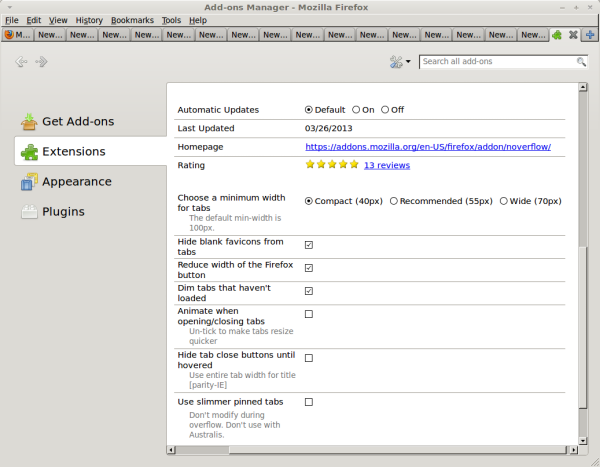Click the Get Add-ons box icon

29,122
